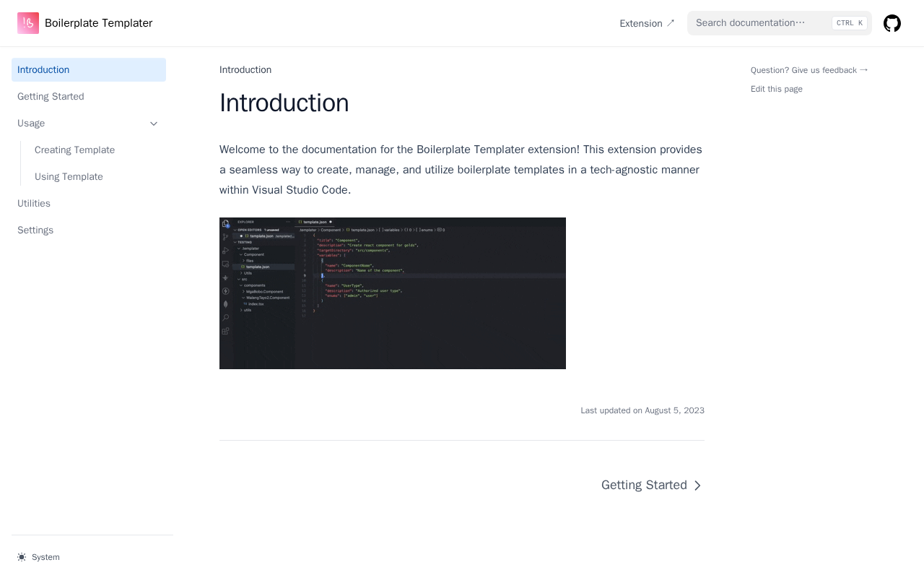Go to Getting Started in sidebar
The image size is (924, 578).
tap(51, 97)
